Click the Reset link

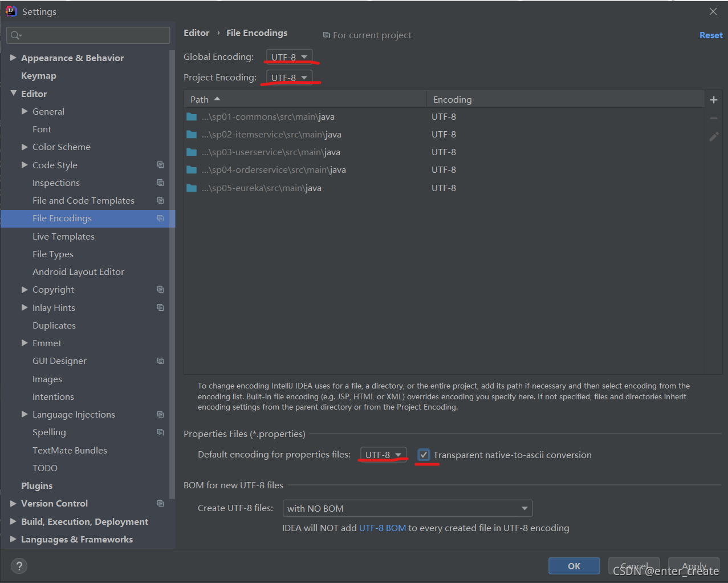coord(711,35)
